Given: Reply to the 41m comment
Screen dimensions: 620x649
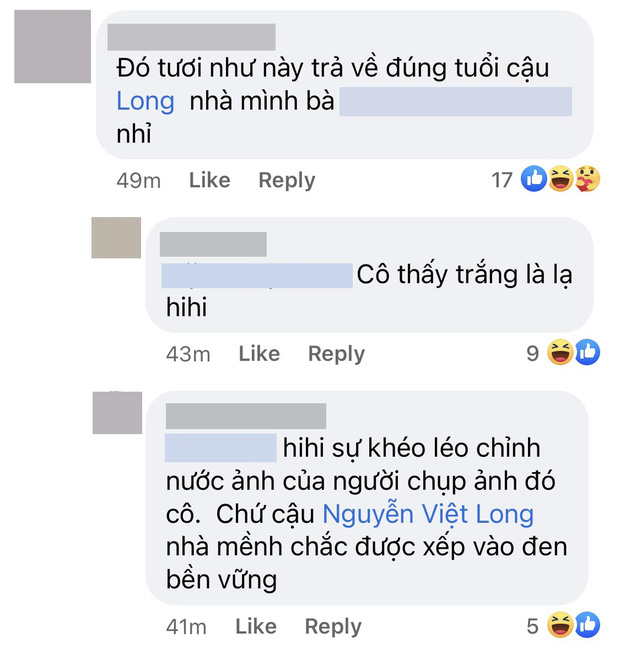Looking at the screenshot, I should click(333, 627).
